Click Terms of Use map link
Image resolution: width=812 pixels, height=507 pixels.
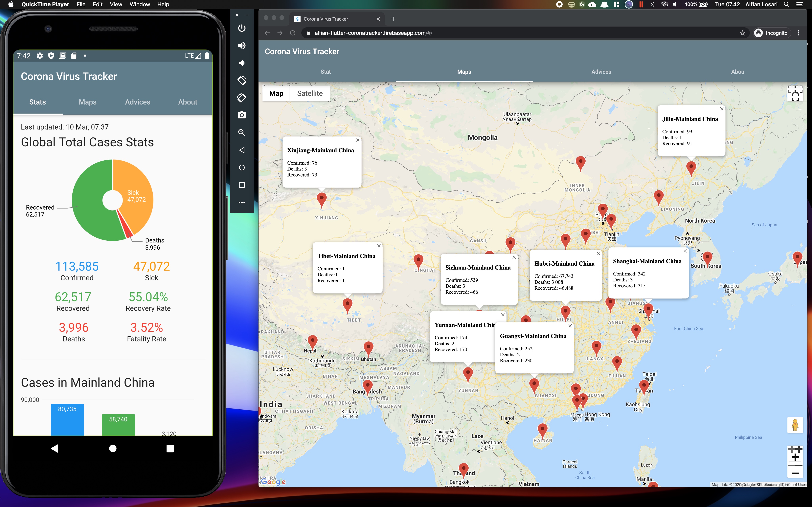tap(793, 485)
